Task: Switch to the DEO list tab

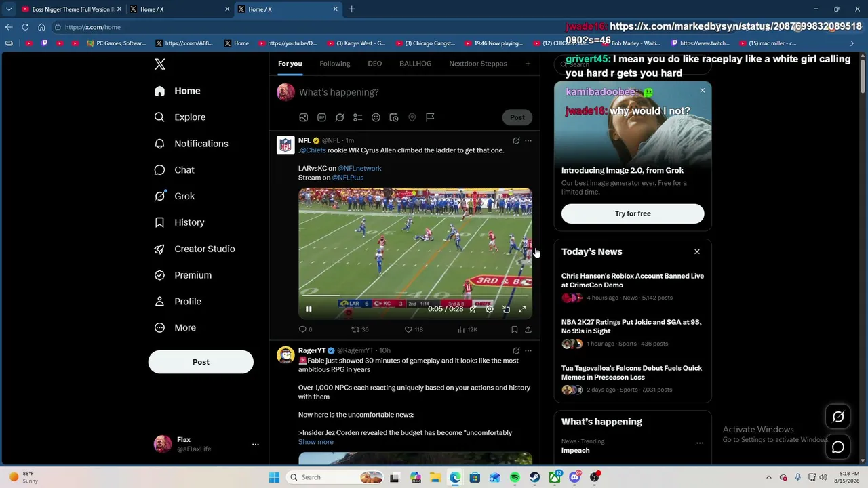Action: 375,64
